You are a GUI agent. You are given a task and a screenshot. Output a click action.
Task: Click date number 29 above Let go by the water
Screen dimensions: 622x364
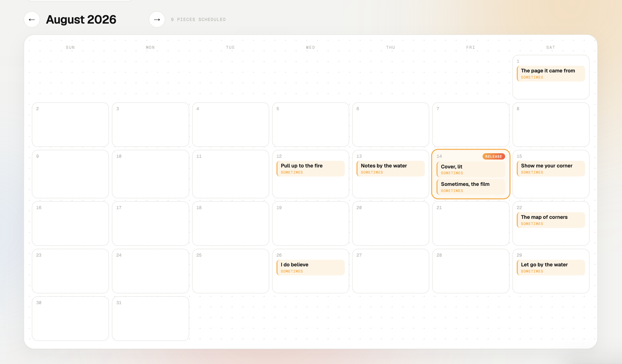point(519,255)
